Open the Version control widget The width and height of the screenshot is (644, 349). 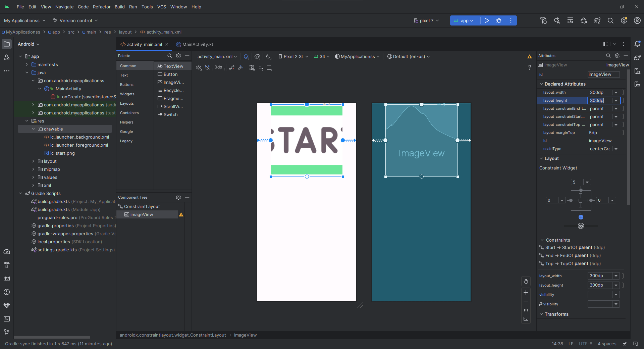[x=75, y=20]
